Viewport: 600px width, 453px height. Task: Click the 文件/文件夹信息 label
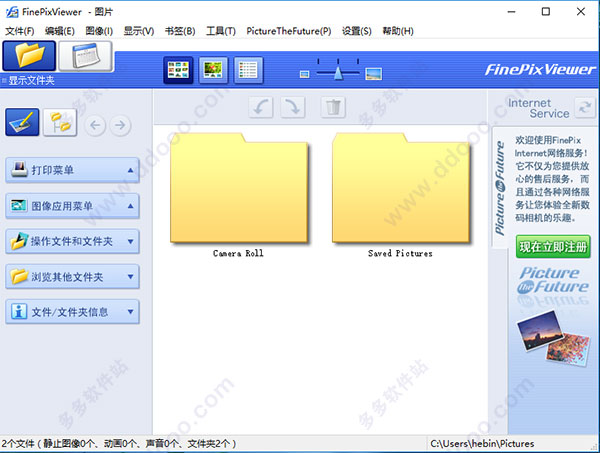click(70, 312)
